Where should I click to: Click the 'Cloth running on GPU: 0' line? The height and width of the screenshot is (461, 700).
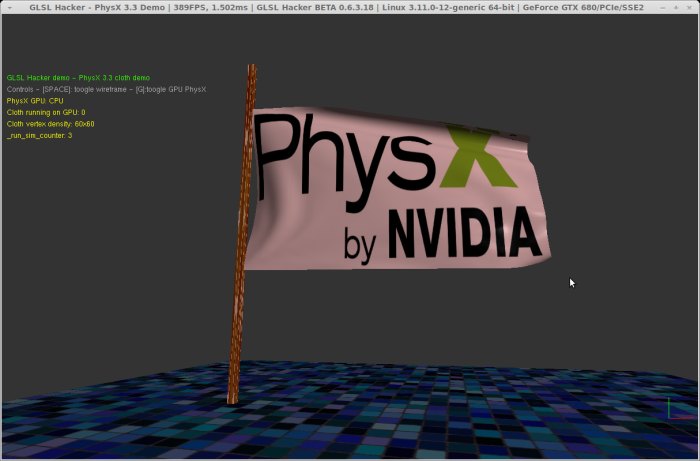[46, 112]
